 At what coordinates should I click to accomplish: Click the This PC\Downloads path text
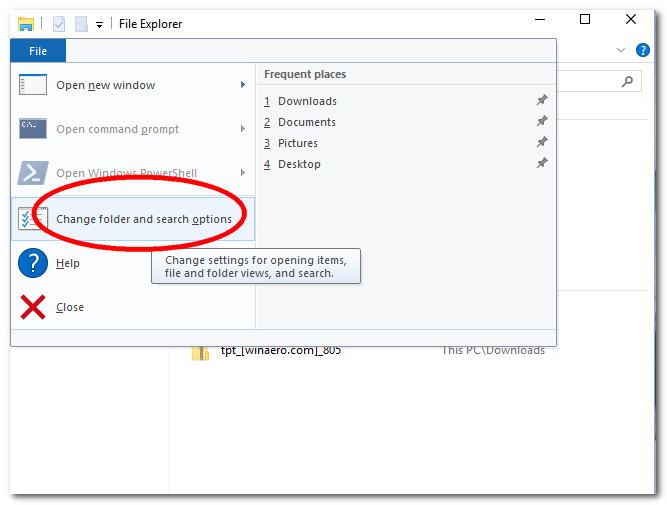(x=493, y=351)
